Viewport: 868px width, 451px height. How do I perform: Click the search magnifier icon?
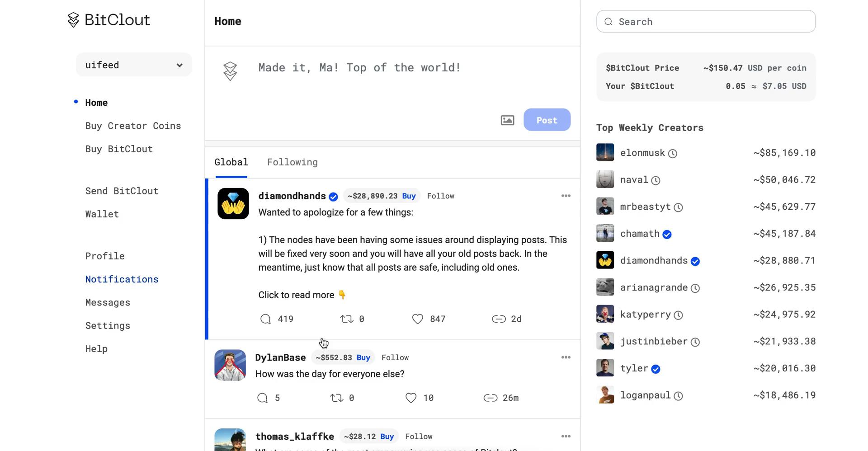(608, 21)
